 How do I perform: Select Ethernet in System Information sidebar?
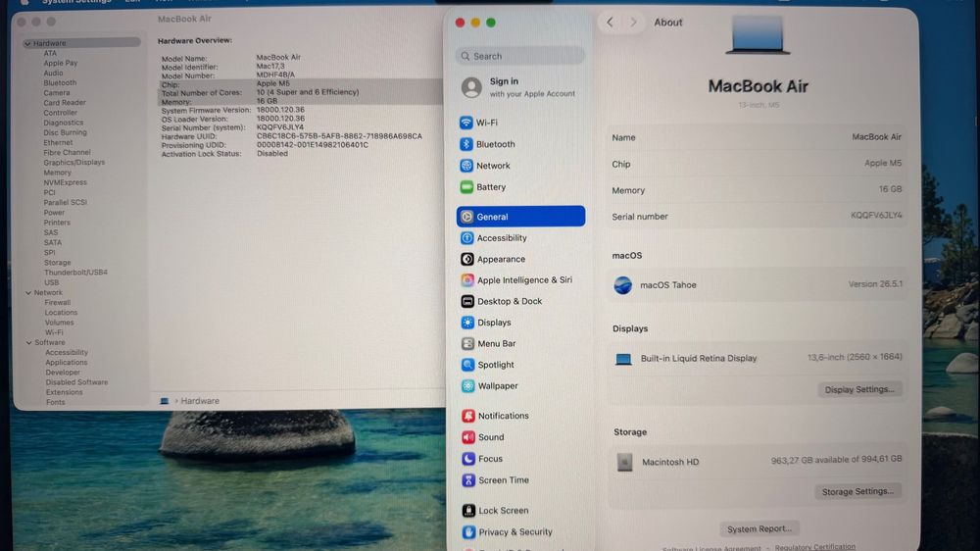pyautogui.click(x=58, y=142)
